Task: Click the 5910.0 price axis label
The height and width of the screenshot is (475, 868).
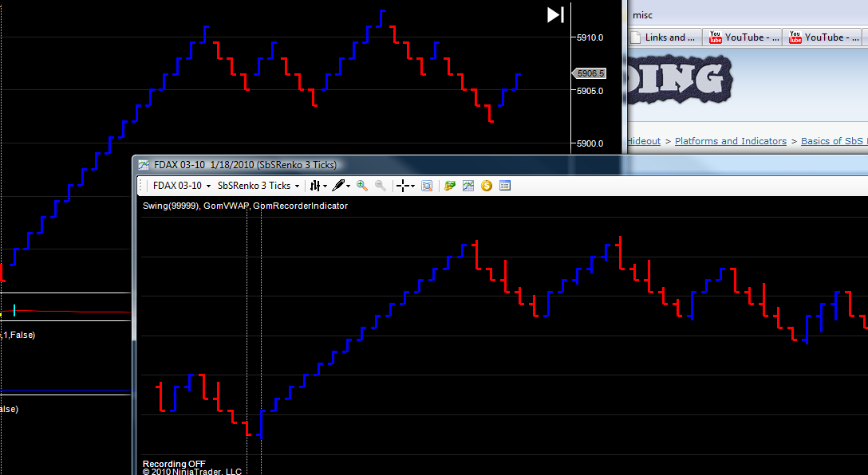Action: coord(590,37)
